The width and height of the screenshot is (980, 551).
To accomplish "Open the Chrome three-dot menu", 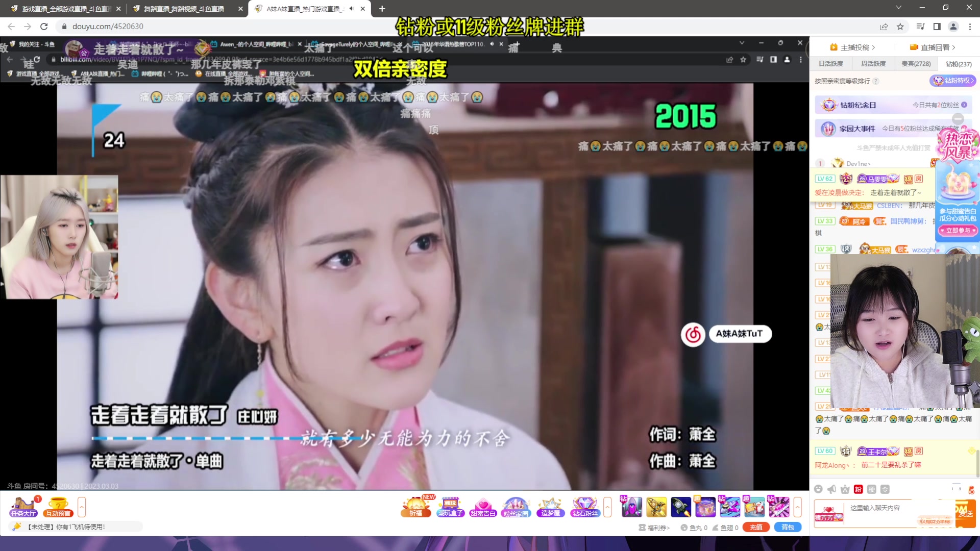I will (x=970, y=27).
